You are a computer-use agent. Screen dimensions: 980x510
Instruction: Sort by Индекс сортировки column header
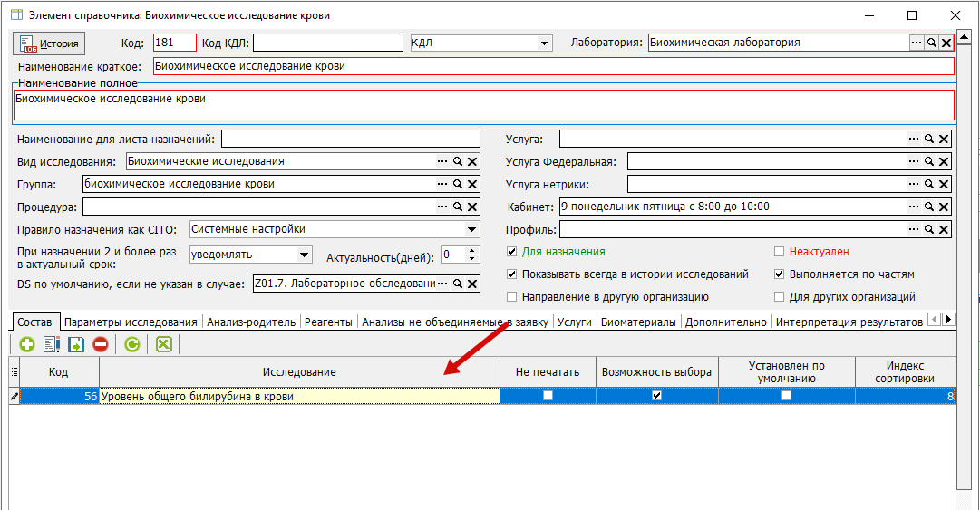click(x=905, y=372)
